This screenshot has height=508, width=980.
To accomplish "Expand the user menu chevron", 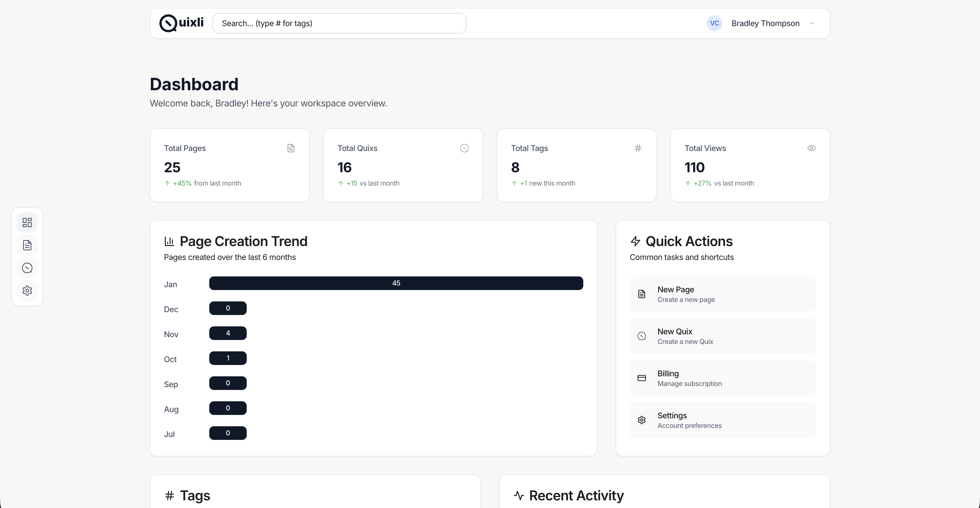I will 812,23.
